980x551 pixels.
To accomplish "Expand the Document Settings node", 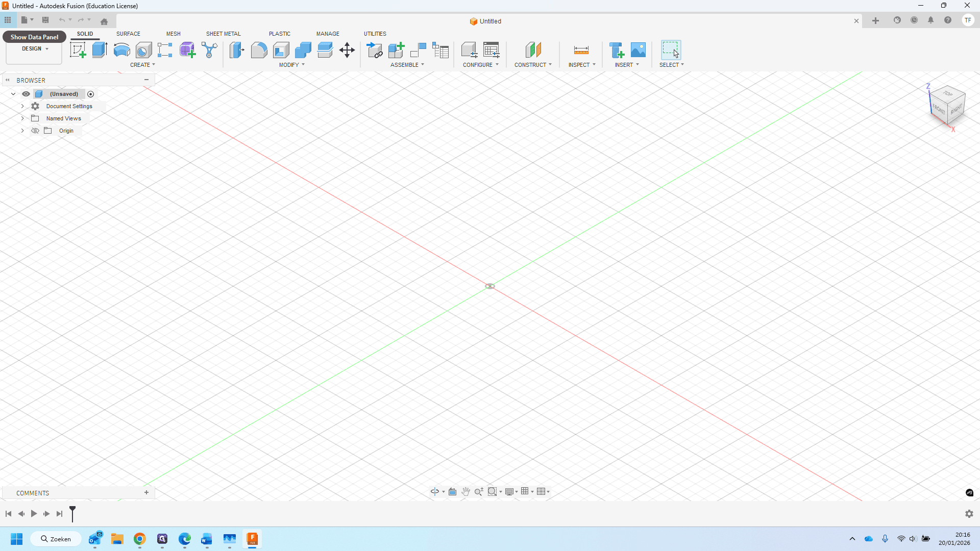I will click(x=22, y=106).
